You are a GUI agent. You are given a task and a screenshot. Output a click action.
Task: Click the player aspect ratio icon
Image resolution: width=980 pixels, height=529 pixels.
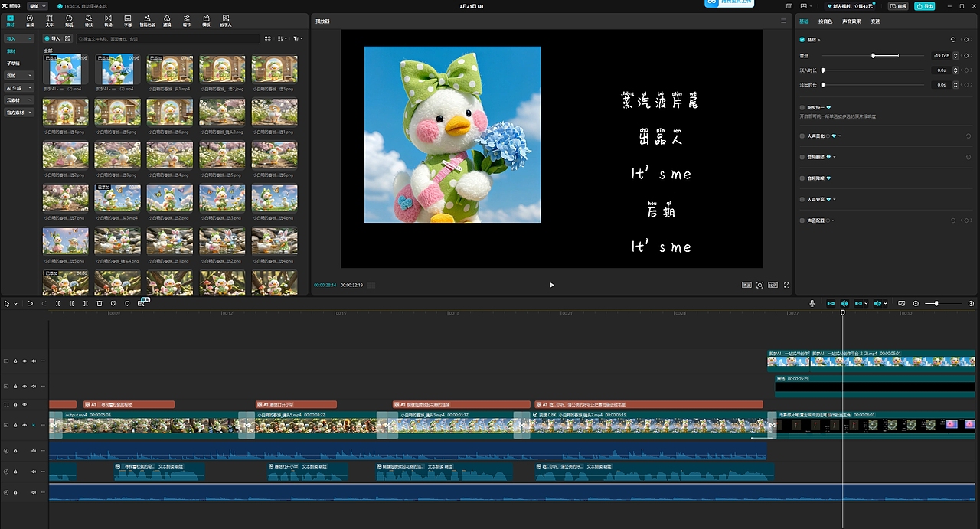[x=773, y=285]
